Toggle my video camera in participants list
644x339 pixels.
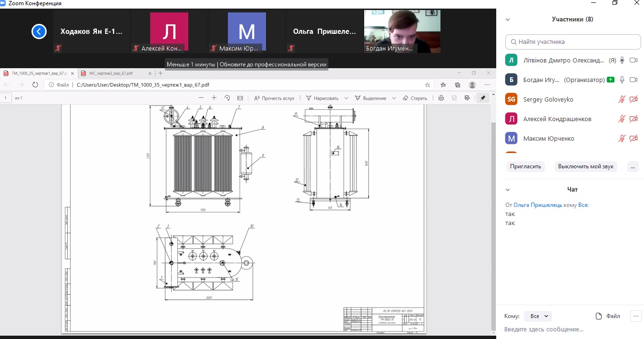tap(634, 60)
